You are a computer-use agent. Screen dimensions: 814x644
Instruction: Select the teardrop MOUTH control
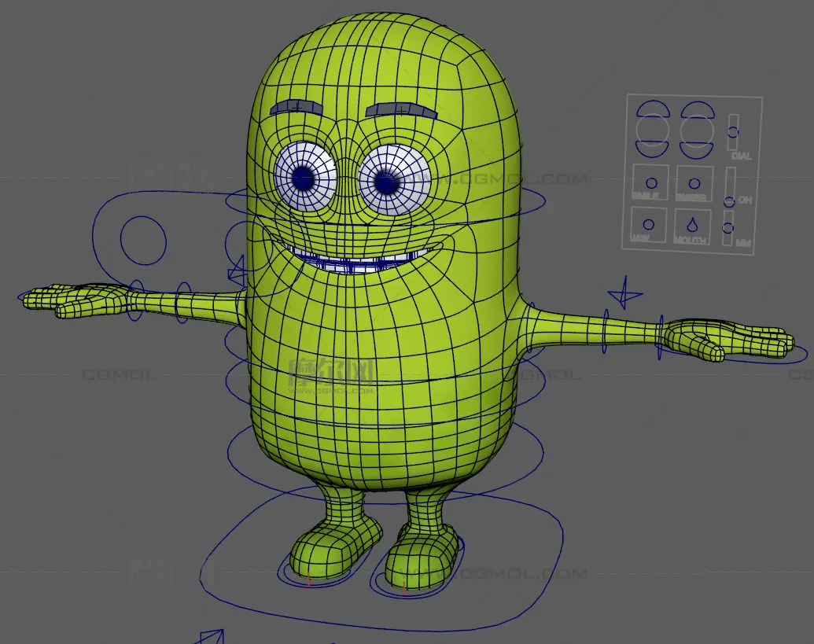pos(692,225)
